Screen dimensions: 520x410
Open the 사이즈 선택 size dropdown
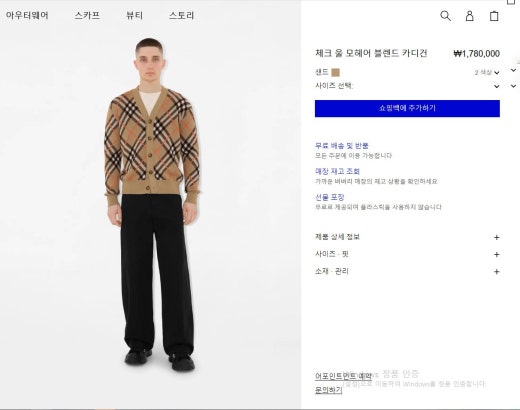[407, 86]
